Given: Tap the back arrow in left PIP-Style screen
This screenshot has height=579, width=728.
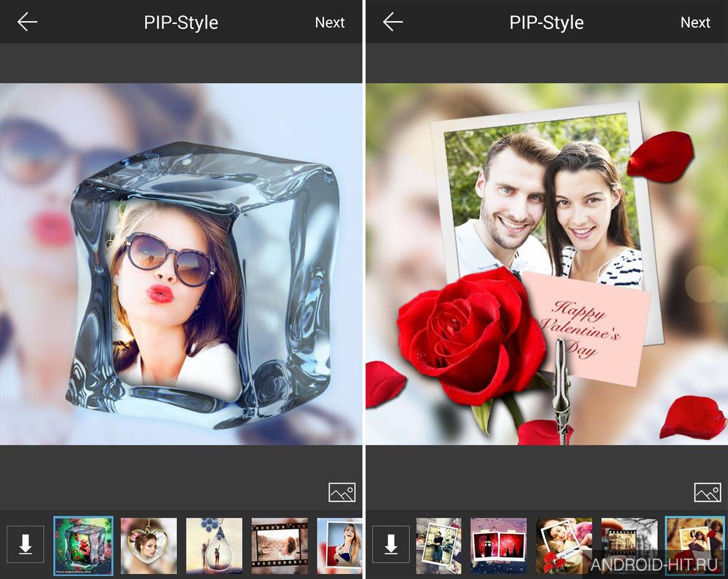Looking at the screenshot, I should [27, 22].
